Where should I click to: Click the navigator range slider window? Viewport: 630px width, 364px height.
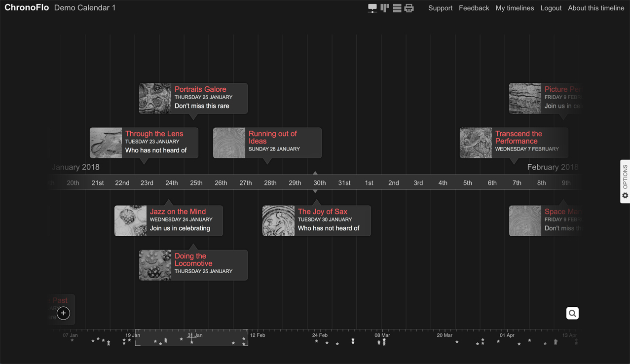(191, 338)
